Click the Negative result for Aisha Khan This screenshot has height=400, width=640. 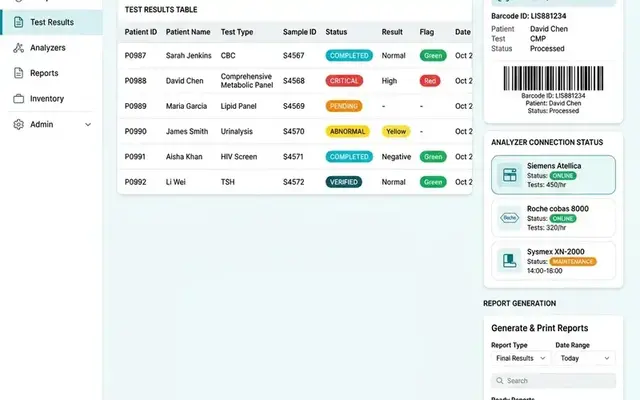coord(396,157)
